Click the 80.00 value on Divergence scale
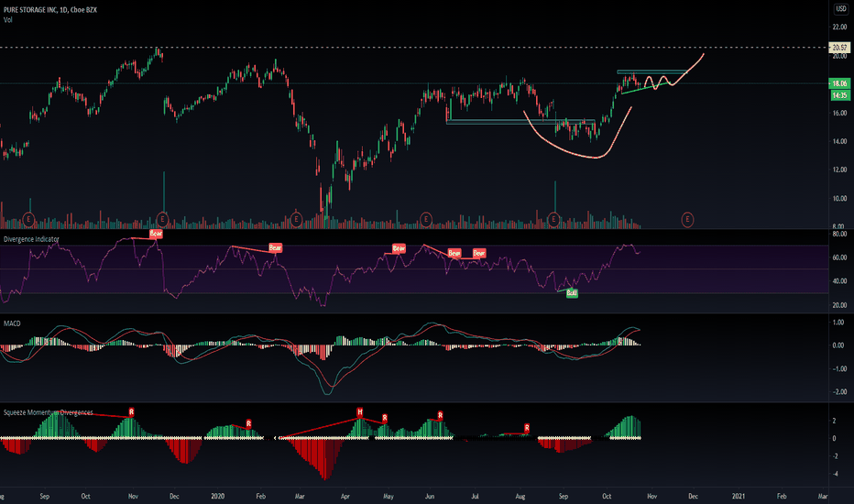Screen dimensions: 854x504 click(839, 234)
